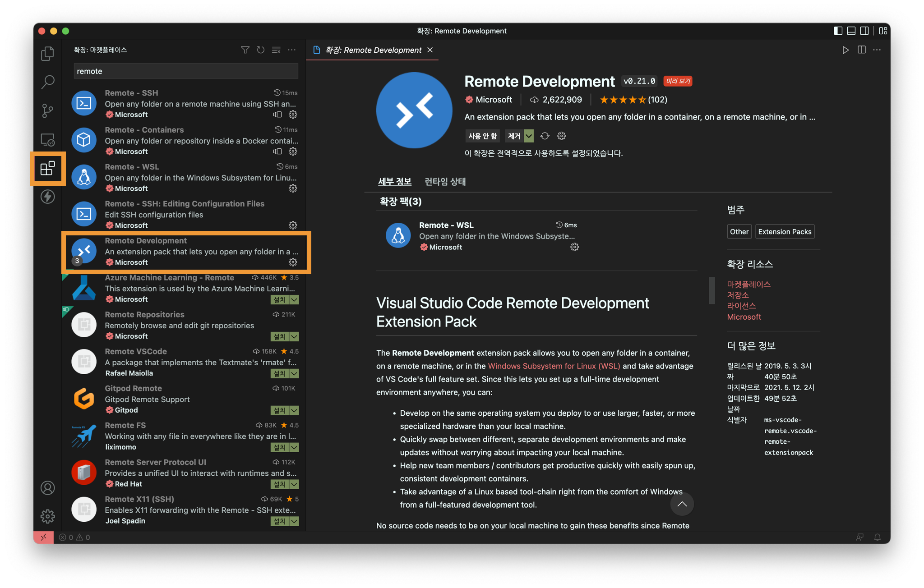Click the filter extensions funnel icon

[x=245, y=50]
